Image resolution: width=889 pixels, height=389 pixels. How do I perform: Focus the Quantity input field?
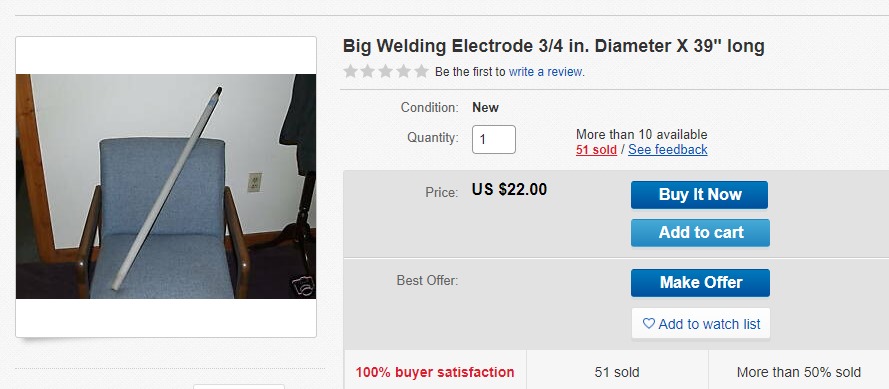[x=494, y=139]
